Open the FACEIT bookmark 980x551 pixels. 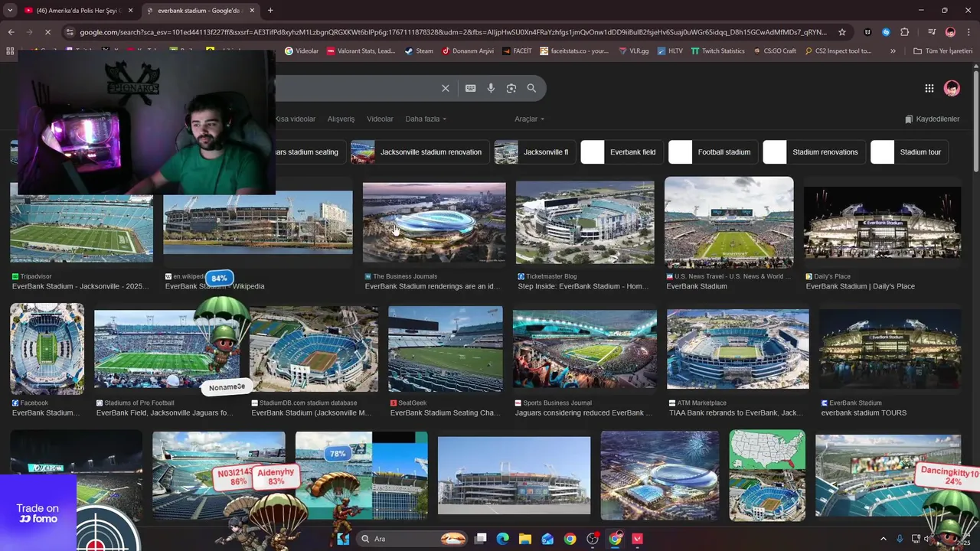[x=517, y=51]
